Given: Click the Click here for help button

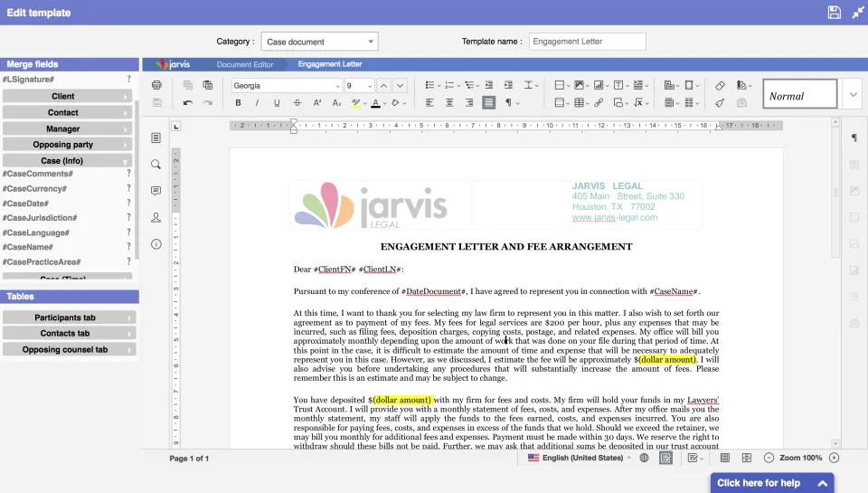Looking at the screenshot, I should (771, 483).
